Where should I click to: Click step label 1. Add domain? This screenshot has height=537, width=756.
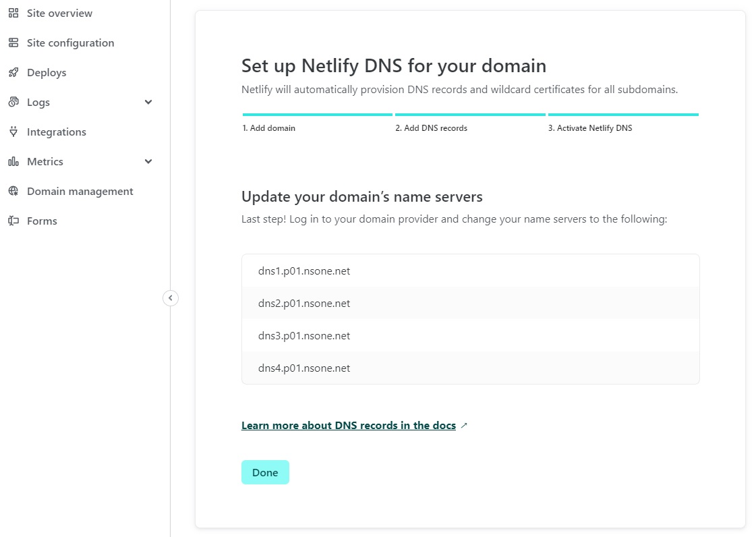(268, 128)
